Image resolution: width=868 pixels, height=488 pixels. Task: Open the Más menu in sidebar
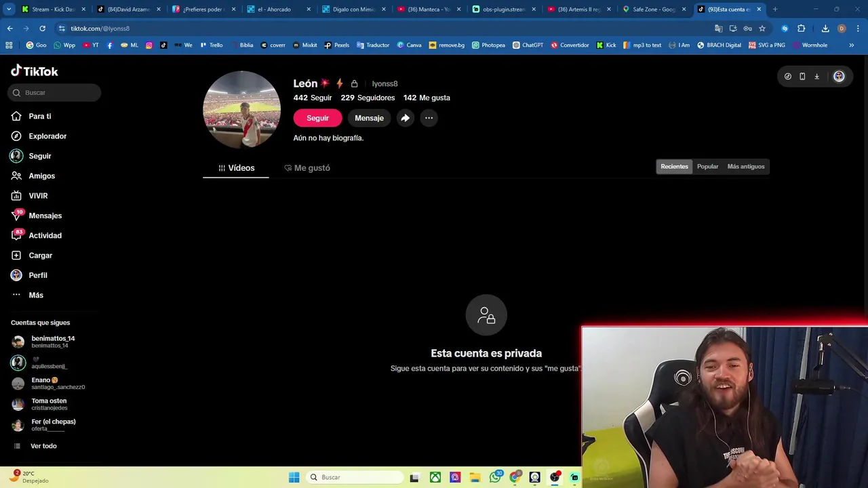(28, 295)
